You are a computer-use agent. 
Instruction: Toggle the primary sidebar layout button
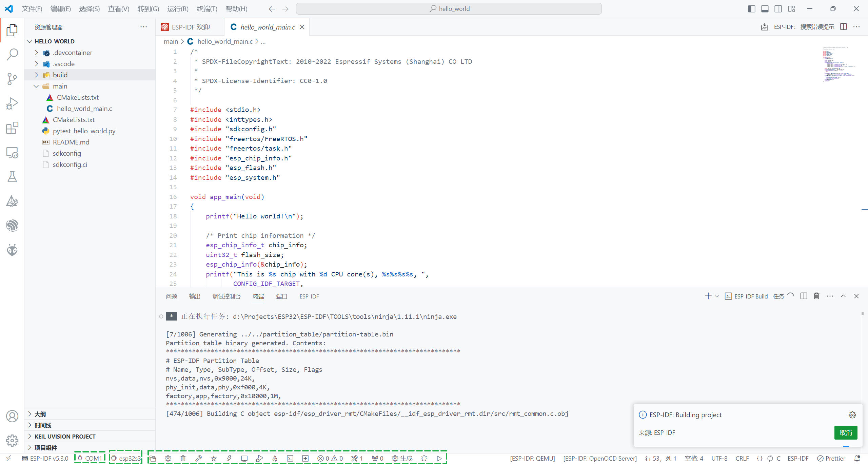point(751,9)
